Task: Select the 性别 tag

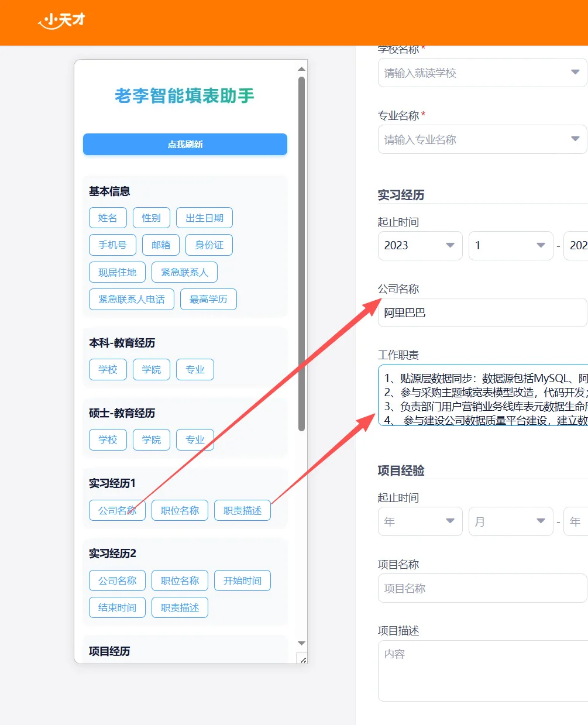Action: pyautogui.click(x=152, y=218)
